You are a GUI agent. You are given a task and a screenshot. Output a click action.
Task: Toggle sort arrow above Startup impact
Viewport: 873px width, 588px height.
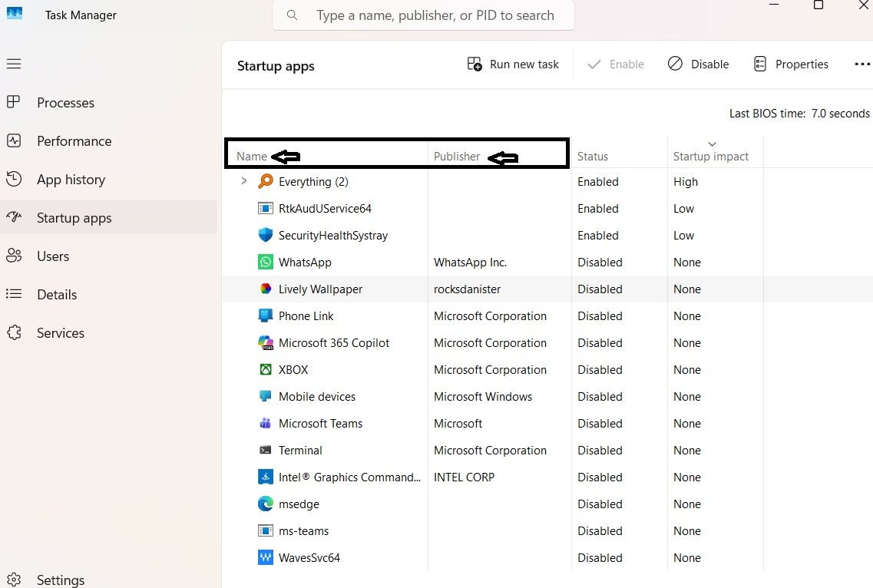[x=712, y=144]
